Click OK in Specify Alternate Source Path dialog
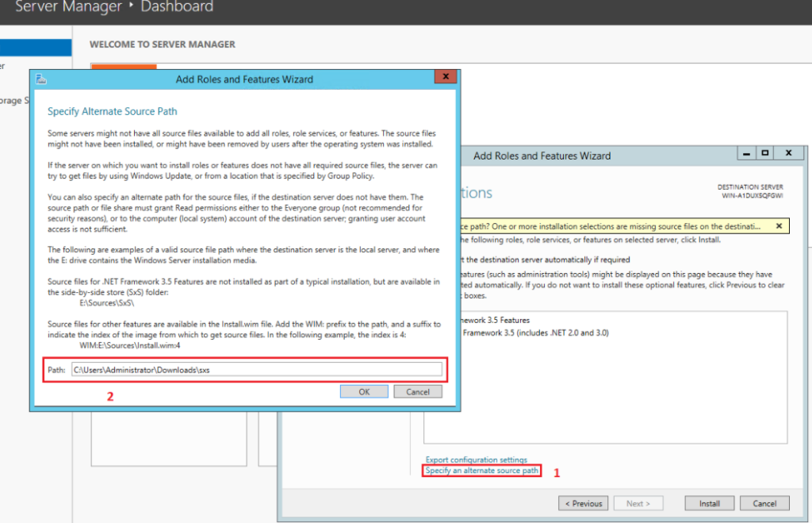 pos(364,392)
